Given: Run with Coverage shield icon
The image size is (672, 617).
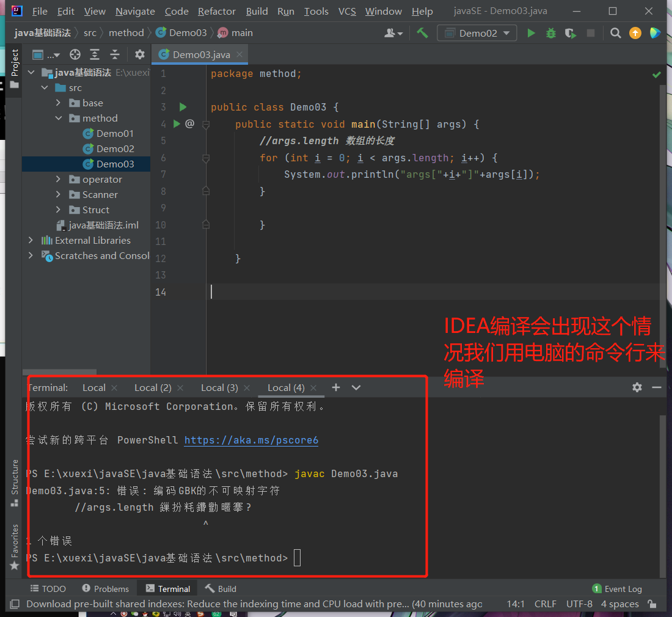Looking at the screenshot, I should click(x=571, y=33).
